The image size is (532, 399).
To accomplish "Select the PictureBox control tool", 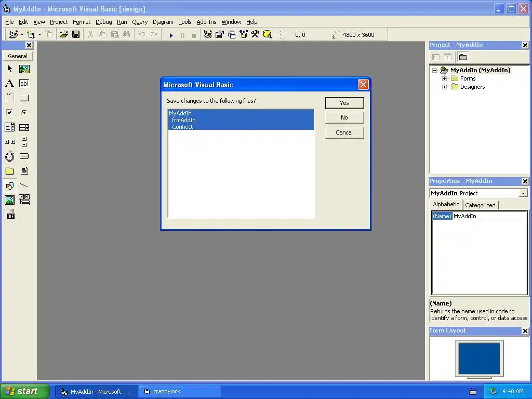I will 24,69.
